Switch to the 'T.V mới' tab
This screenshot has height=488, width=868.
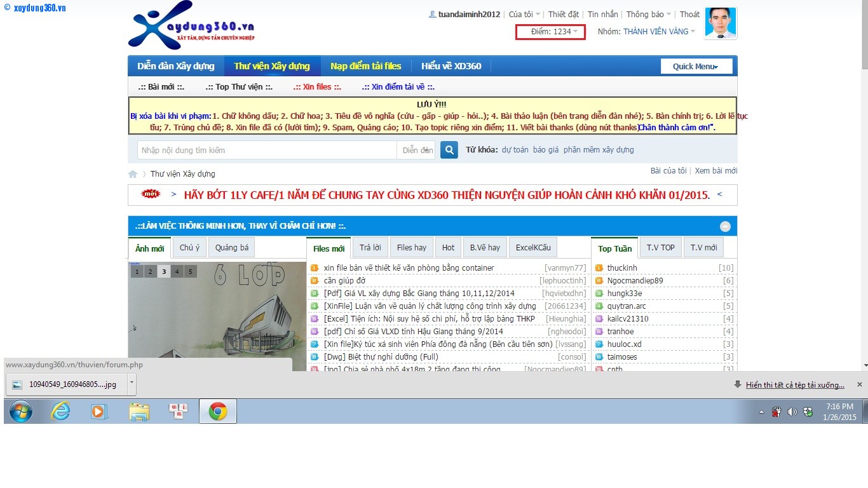[x=704, y=248]
